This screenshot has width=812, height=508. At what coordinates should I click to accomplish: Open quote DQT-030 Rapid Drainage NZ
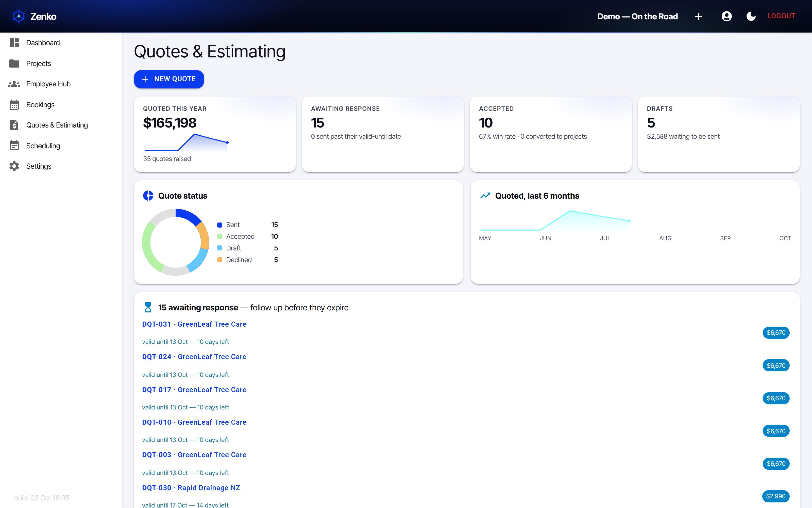[x=191, y=488]
